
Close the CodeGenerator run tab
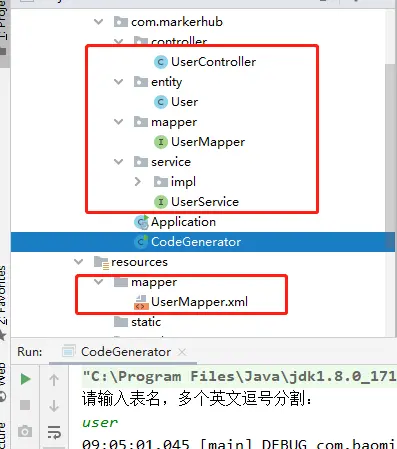[182, 352]
